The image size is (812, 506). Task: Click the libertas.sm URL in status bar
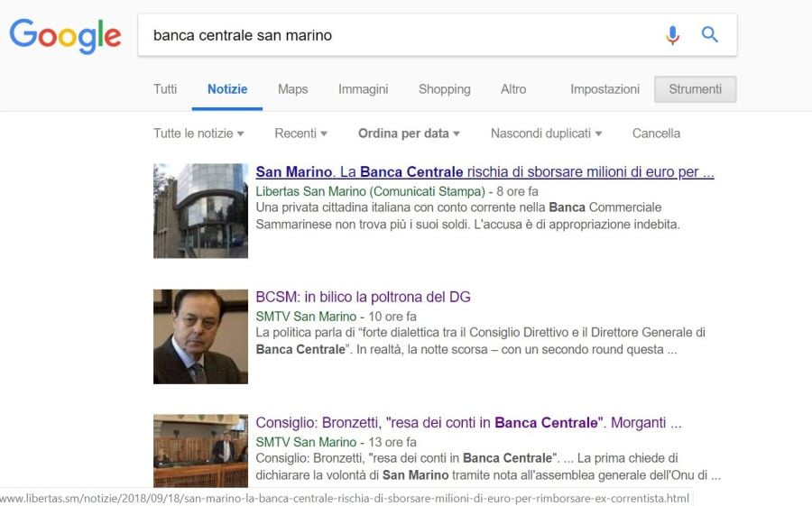[x=345, y=498]
